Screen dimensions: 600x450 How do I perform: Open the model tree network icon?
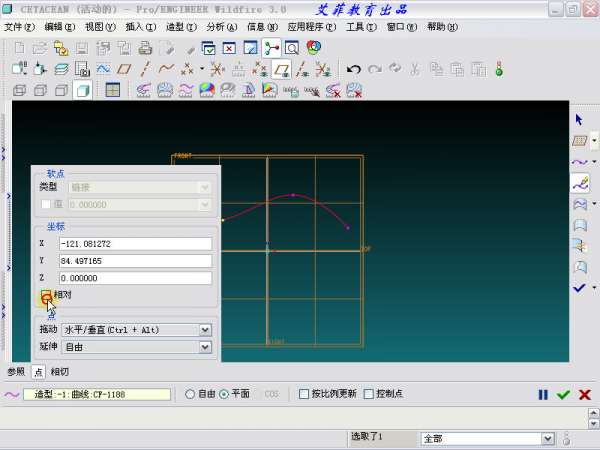click(x=272, y=48)
